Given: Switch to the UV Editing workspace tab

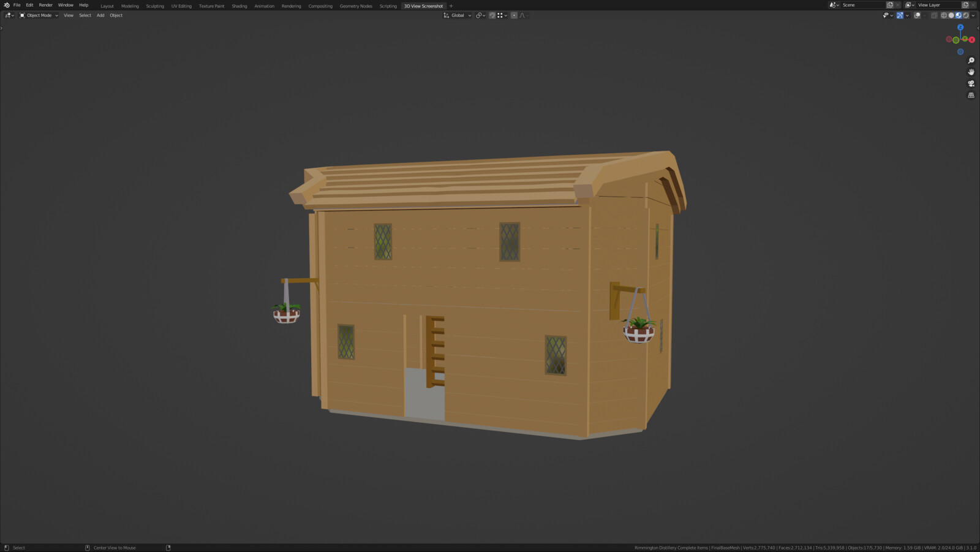Looking at the screenshot, I should [x=181, y=6].
